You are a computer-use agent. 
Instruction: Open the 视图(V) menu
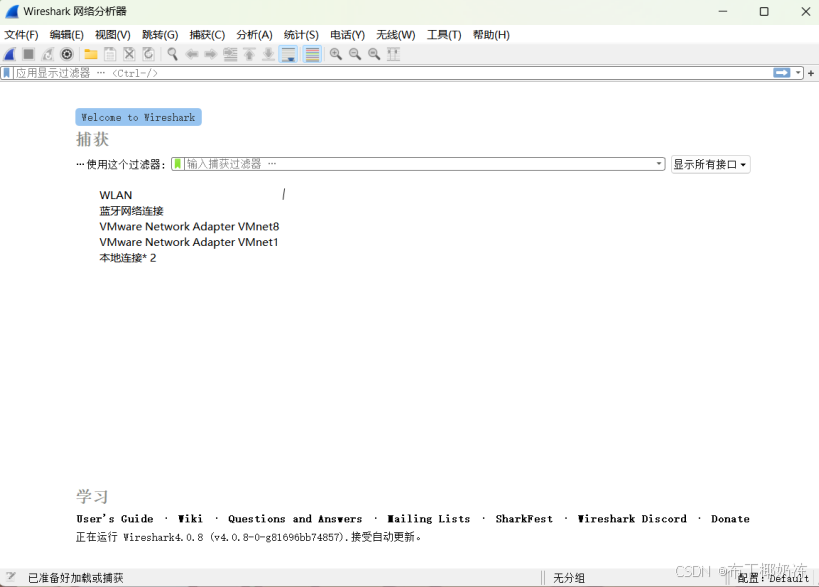point(113,35)
